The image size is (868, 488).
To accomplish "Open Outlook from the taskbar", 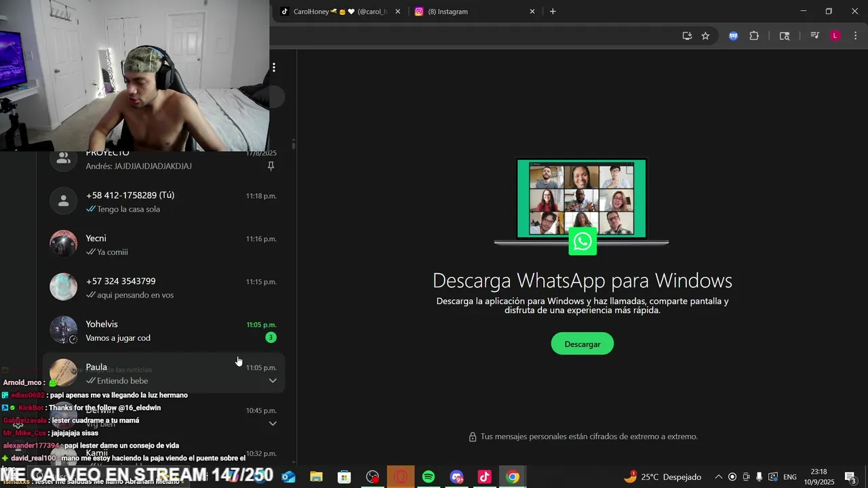I will (x=288, y=477).
